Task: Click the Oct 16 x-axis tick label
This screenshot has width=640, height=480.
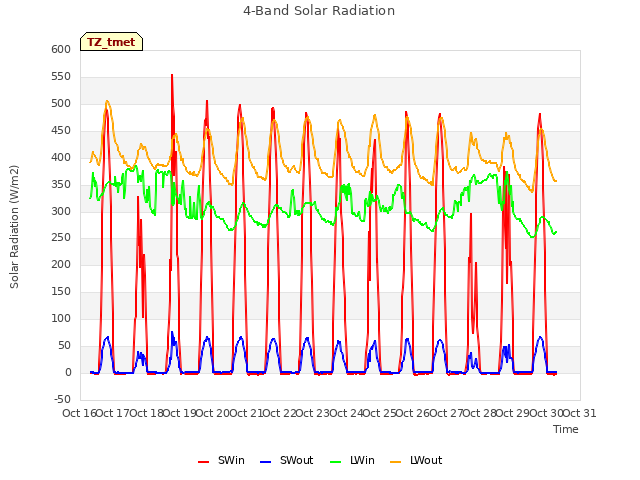Action: 79,413
